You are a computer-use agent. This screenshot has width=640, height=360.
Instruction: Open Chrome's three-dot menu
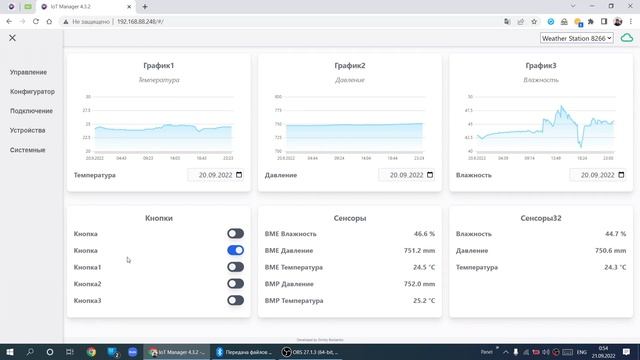631,22
